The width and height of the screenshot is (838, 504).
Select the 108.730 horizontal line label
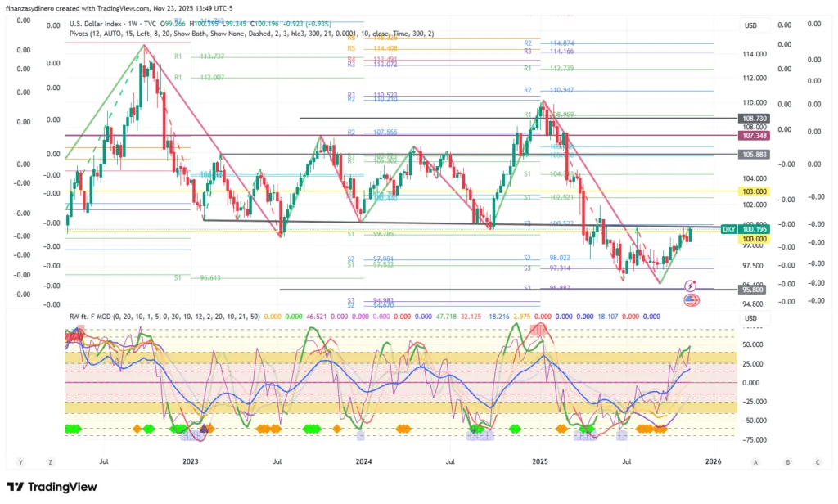756,119
